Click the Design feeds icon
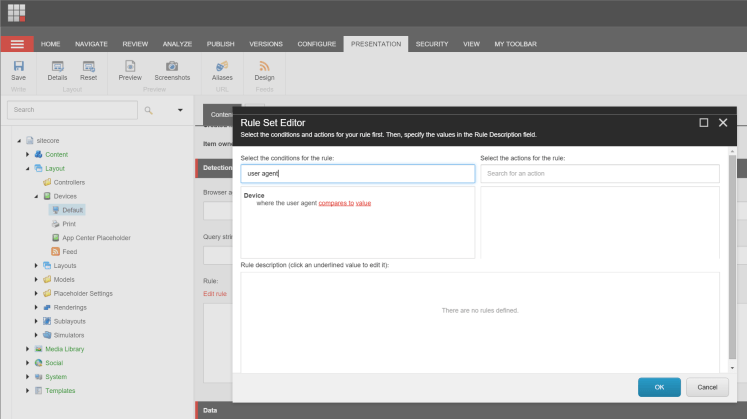This screenshot has width=747, height=419. (264, 66)
